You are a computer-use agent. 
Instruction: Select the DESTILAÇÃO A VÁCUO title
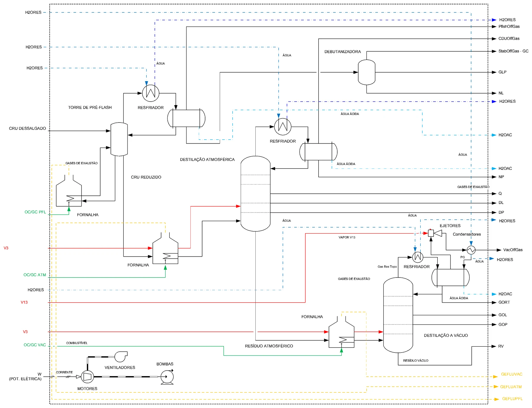tap(446, 335)
